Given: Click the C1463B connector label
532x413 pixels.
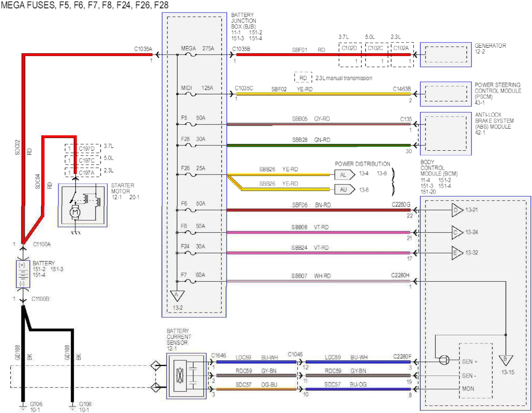Looking at the screenshot, I should pos(402,89).
